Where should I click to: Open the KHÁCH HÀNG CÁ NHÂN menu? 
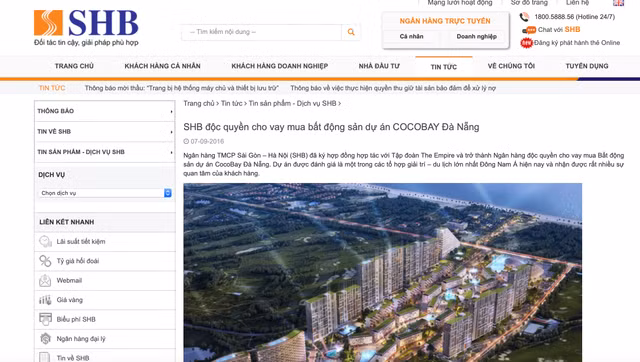162,66
